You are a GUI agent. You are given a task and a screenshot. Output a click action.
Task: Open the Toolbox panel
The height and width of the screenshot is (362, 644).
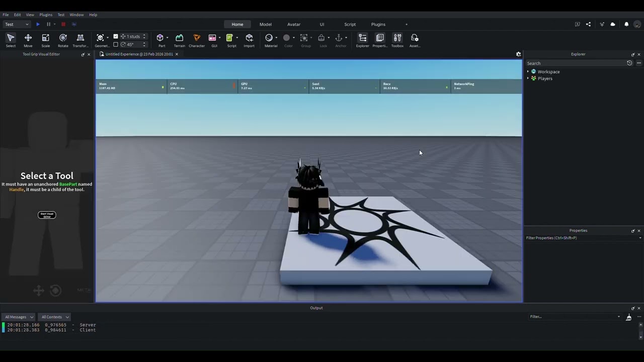397,40
